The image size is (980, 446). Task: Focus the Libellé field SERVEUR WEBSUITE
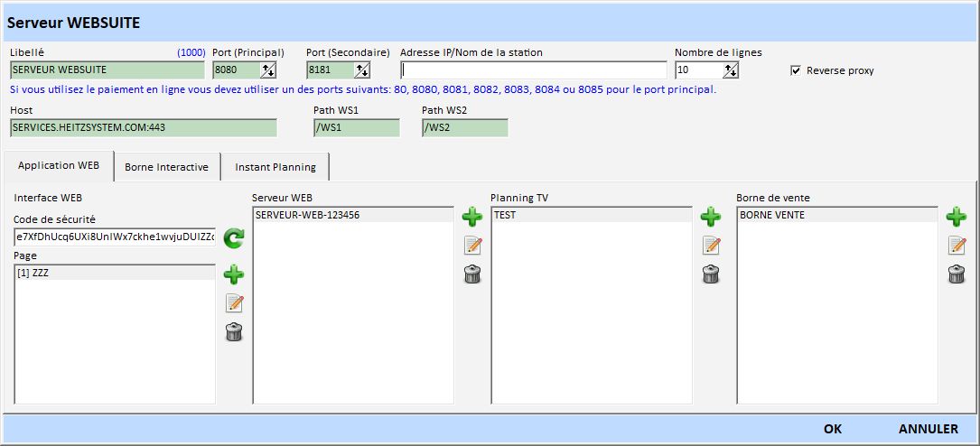[107, 70]
